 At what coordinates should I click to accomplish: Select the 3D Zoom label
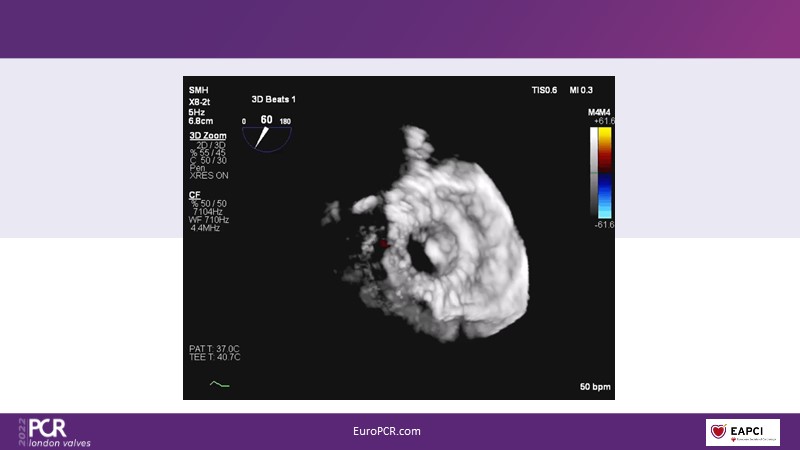(x=207, y=135)
